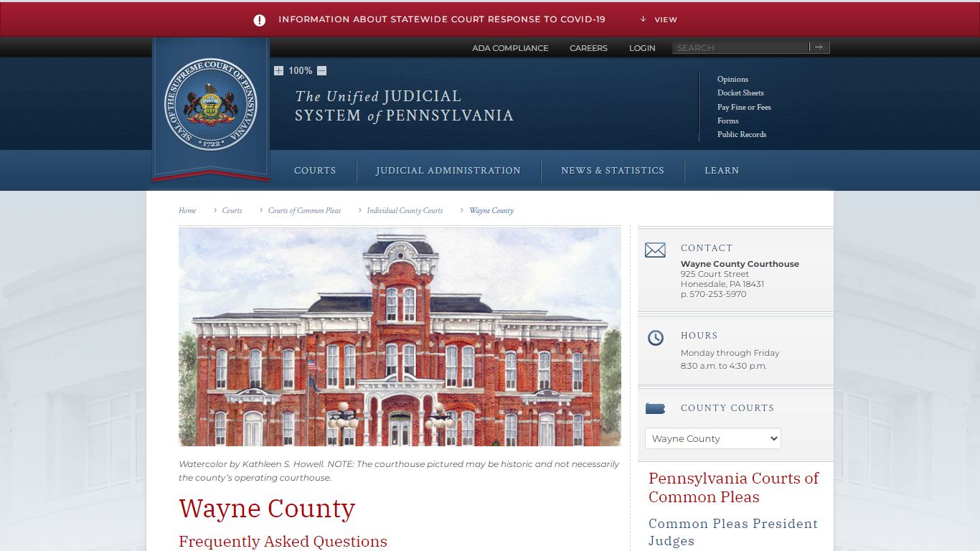Open the Opinions quick link
This screenshot has width=980, height=551.
click(x=732, y=79)
